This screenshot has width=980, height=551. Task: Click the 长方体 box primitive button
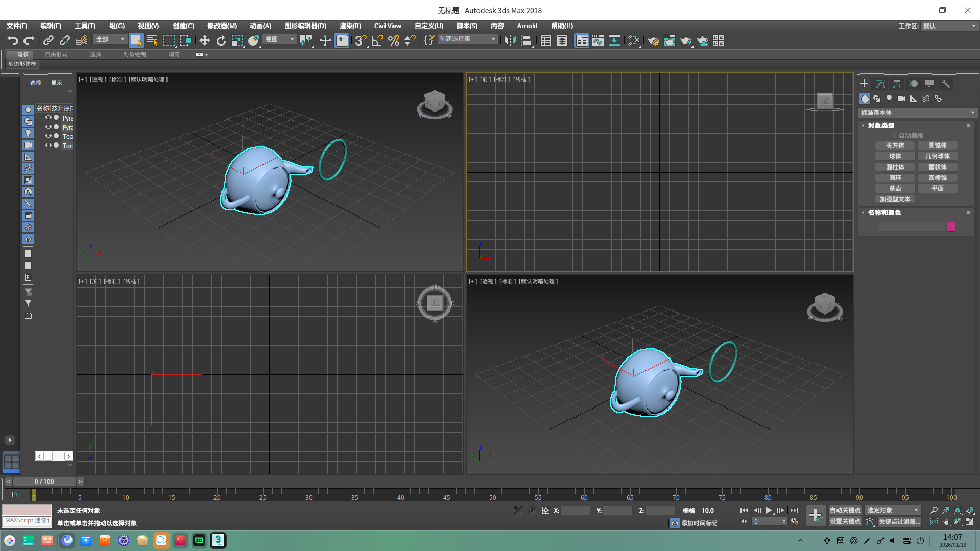click(x=895, y=146)
